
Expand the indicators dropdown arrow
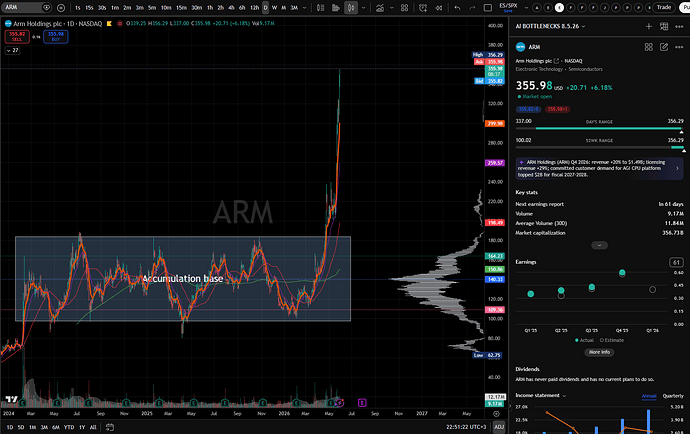391,7
